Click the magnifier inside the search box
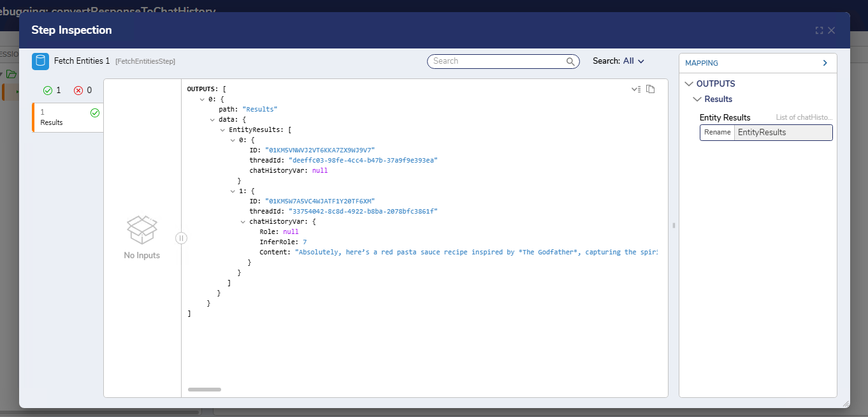The width and height of the screenshot is (868, 417). (x=570, y=61)
